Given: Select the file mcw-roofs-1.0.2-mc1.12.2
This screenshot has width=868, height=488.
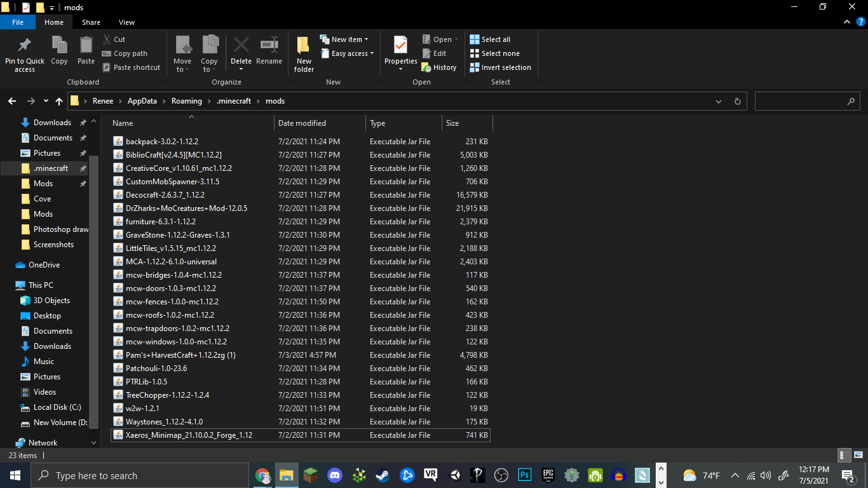Looking at the screenshot, I should 301,315.
